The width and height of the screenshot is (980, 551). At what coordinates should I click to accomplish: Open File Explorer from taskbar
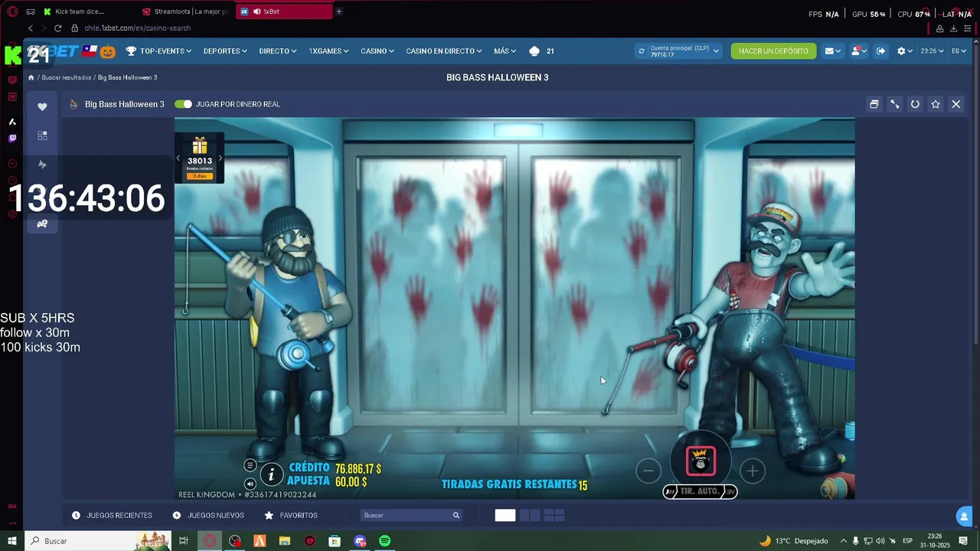(x=285, y=541)
